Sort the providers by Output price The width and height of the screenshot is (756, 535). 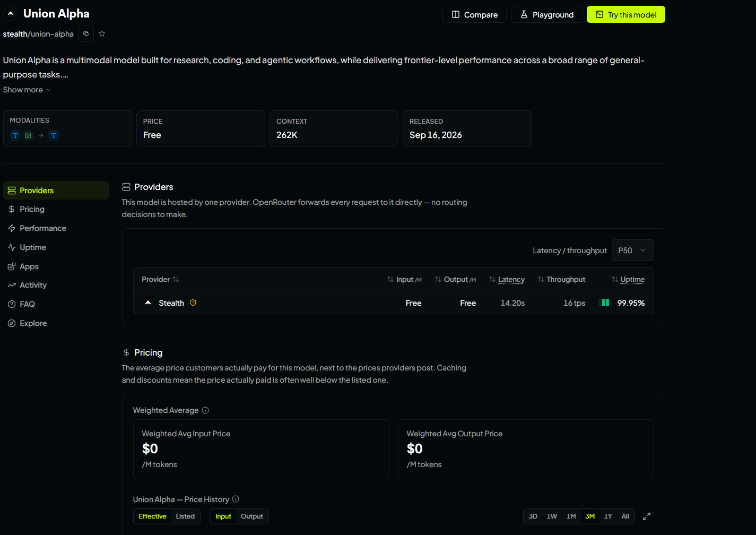[x=455, y=279]
